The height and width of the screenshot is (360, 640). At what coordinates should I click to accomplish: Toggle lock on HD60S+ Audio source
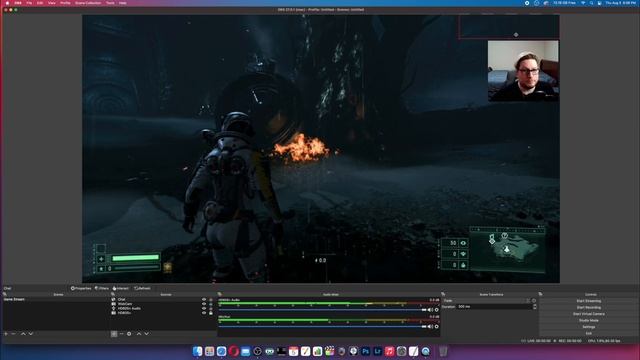tap(211, 309)
